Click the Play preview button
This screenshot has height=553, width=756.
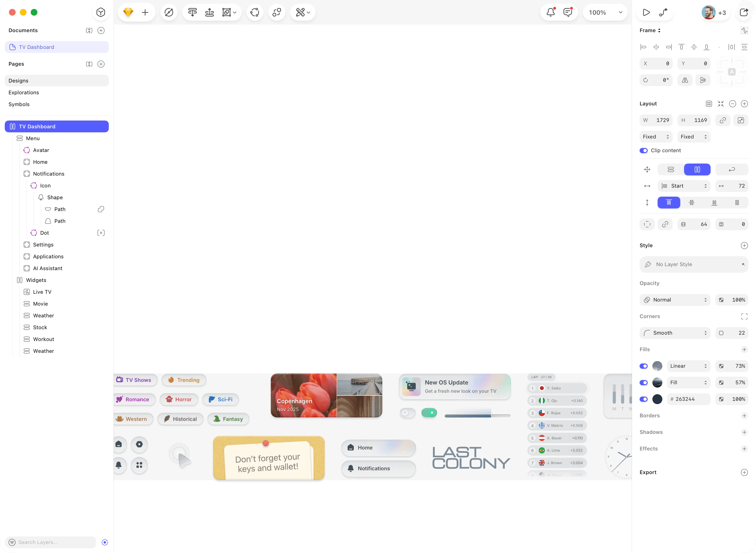click(646, 12)
